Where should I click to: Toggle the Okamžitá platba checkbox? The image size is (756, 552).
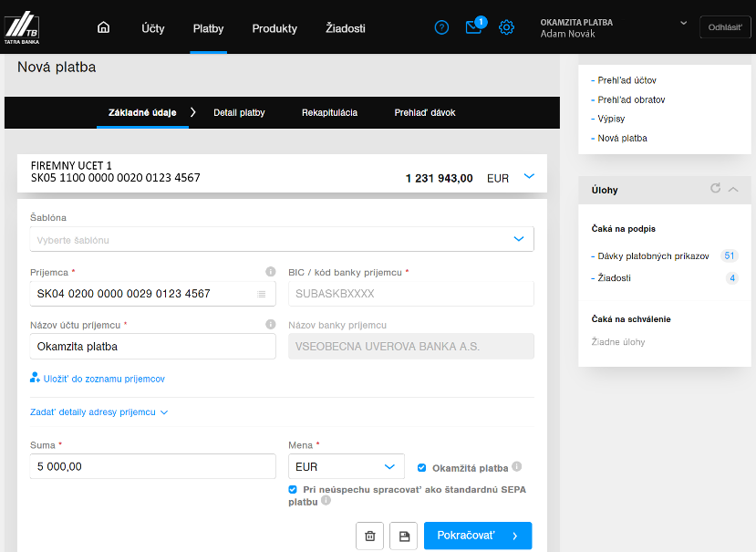421,467
